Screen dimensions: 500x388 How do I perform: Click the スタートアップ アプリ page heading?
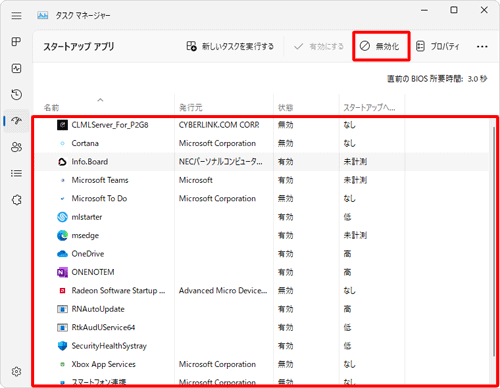click(x=79, y=46)
